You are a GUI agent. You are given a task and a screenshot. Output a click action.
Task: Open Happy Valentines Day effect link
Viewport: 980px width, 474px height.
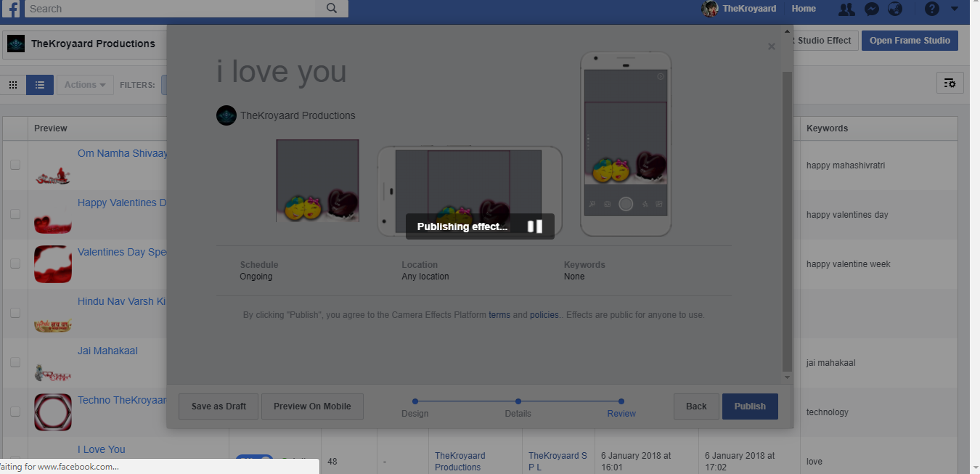(122, 203)
